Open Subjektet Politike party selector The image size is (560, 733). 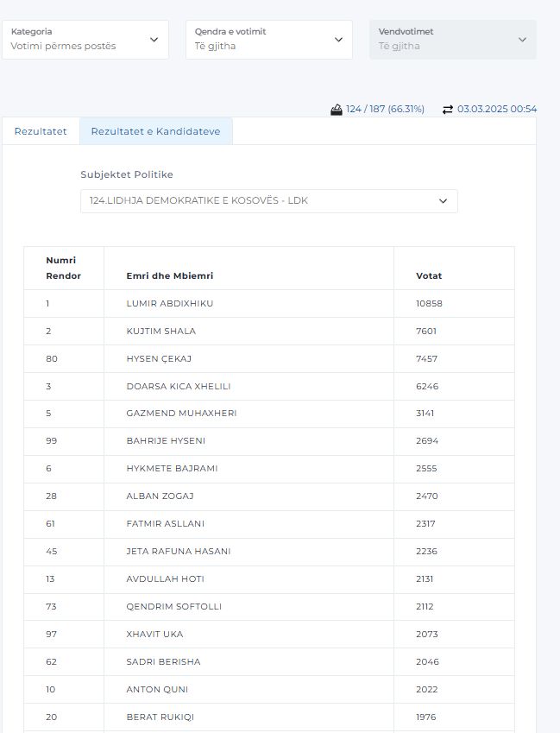pos(268,201)
